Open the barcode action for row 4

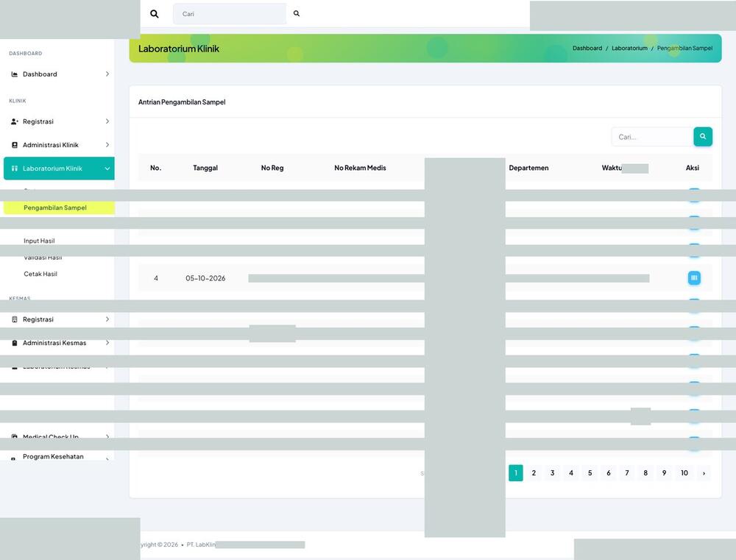(x=694, y=278)
